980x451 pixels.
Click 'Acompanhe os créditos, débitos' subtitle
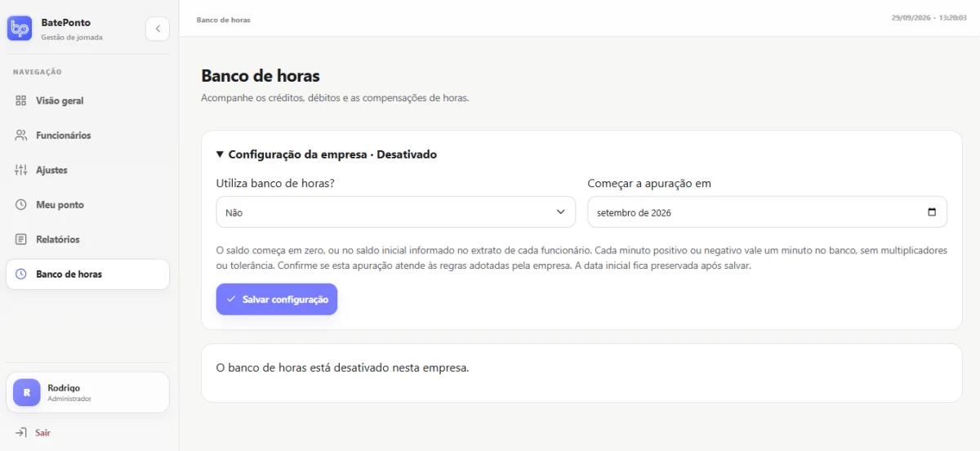click(336, 98)
